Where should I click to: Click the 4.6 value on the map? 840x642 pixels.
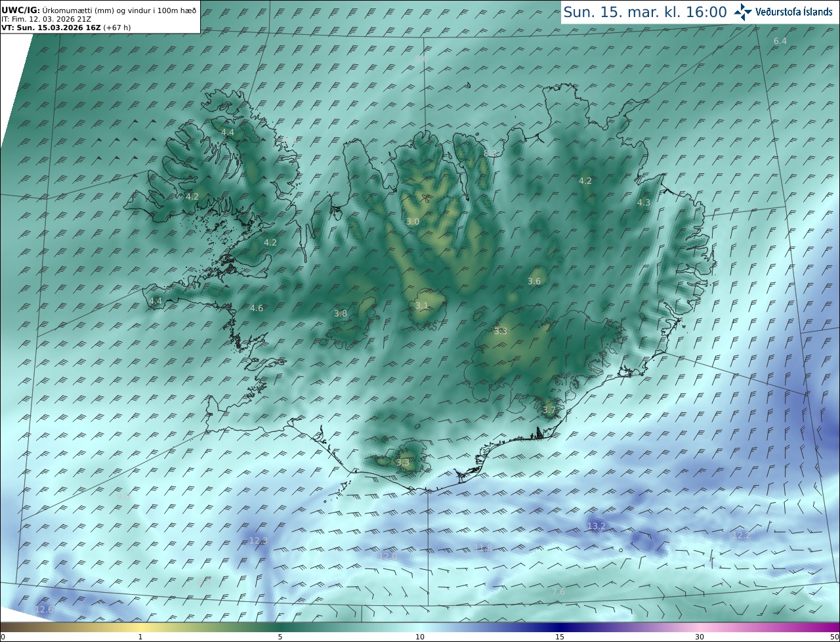pyautogui.click(x=257, y=308)
